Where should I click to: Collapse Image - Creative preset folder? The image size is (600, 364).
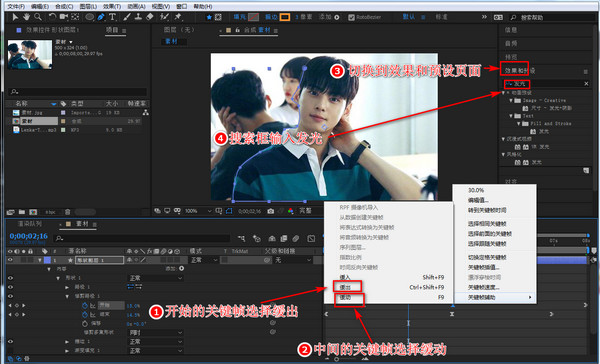tap(511, 100)
